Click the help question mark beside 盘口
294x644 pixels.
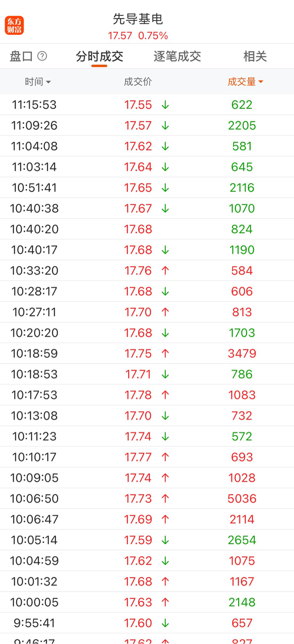(x=42, y=56)
